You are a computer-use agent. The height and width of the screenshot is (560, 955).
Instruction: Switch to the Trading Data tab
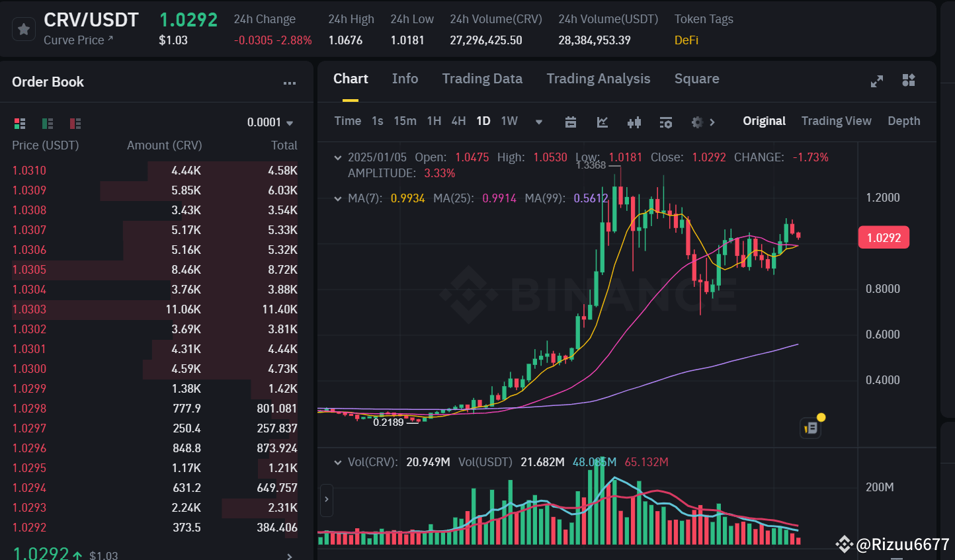(482, 78)
